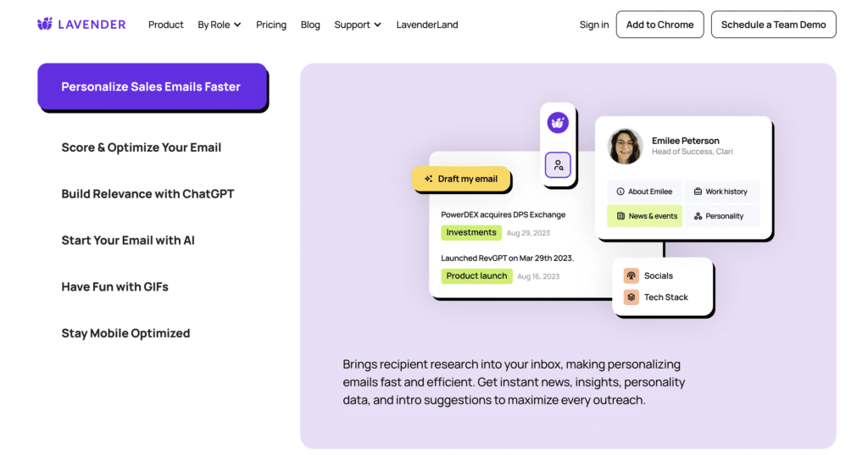Click the Personality chip

coord(722,216)
